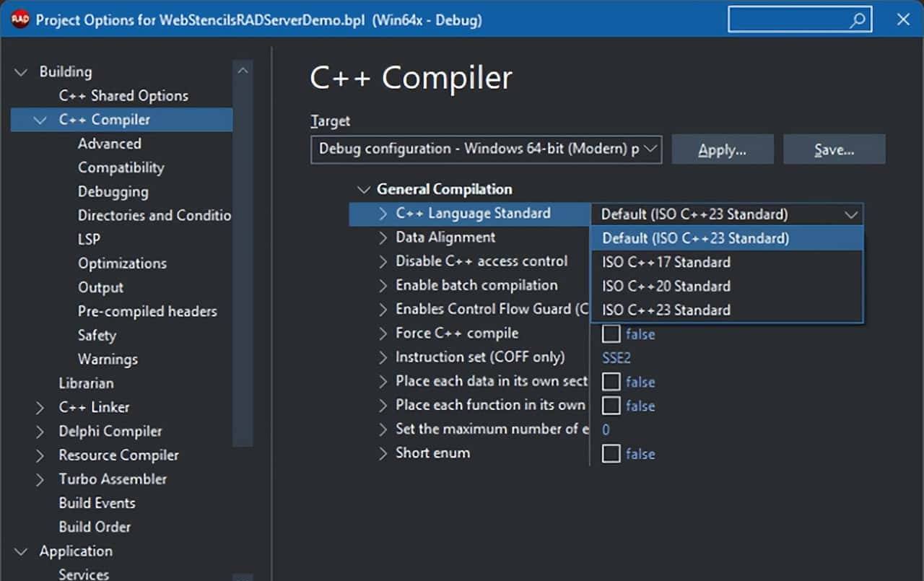Collapse the General Compilation group
This screenshot has width=924, height=581.
363,190
